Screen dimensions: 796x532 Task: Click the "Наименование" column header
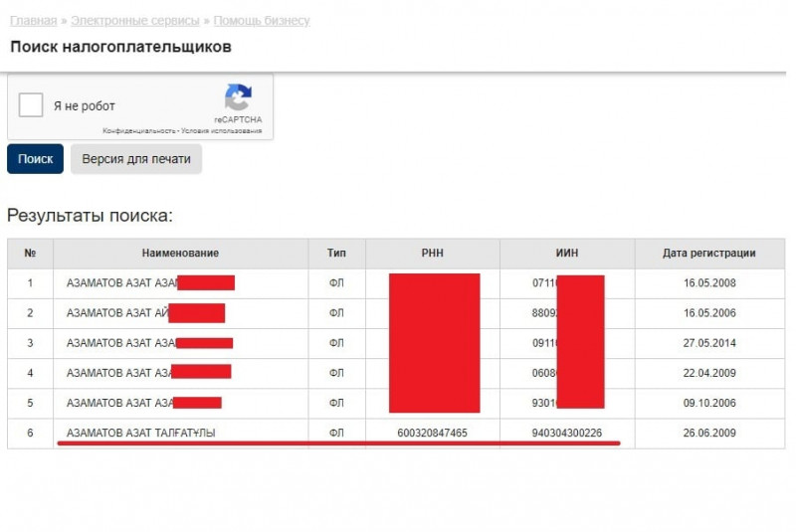(x=180, y=254)
